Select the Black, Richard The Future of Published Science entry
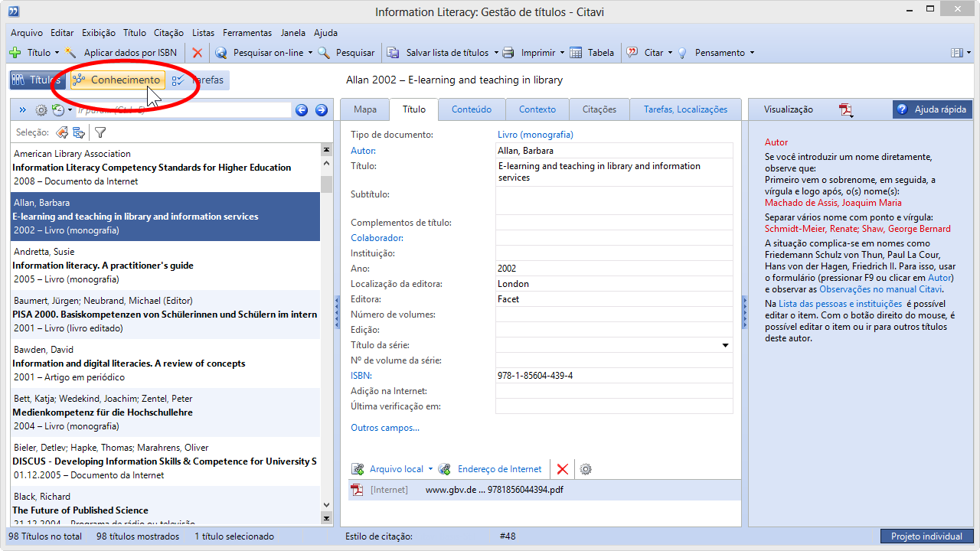 (x=165, y=507)
